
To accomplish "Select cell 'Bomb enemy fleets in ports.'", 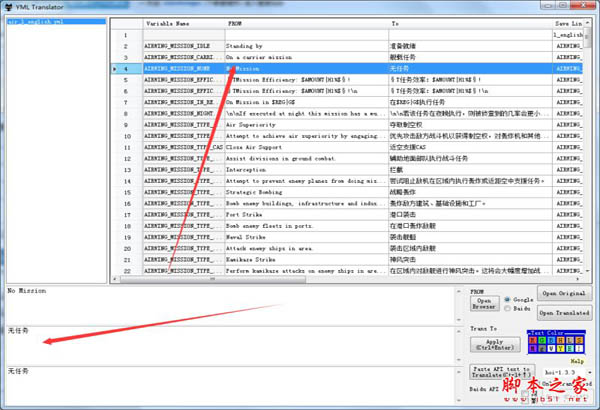I will [x=307, y=226].
